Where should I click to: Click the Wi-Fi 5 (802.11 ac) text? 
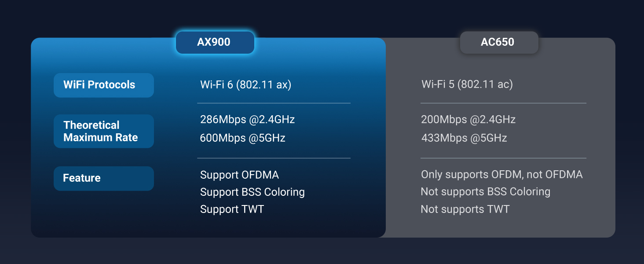point(467,84)
